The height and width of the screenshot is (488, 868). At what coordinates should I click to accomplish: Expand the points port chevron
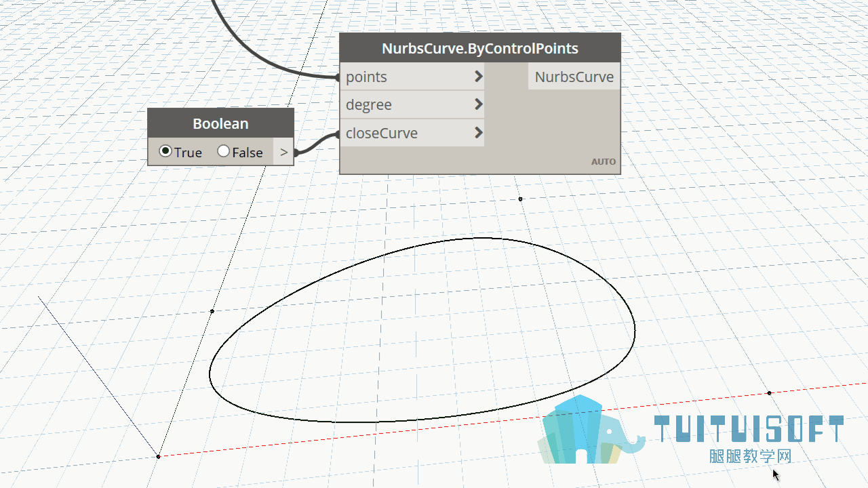(478, 77)
